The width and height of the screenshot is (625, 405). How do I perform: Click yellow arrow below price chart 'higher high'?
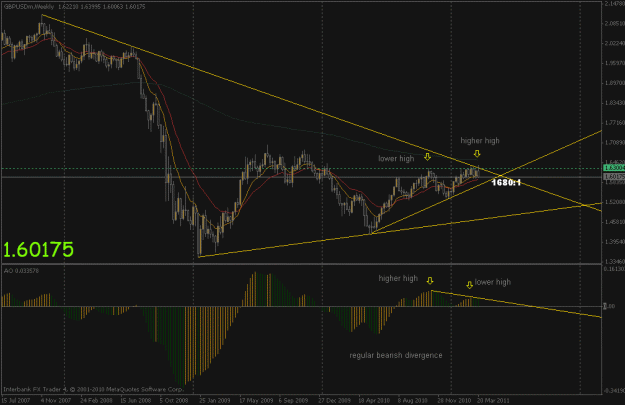coord(477,153)
